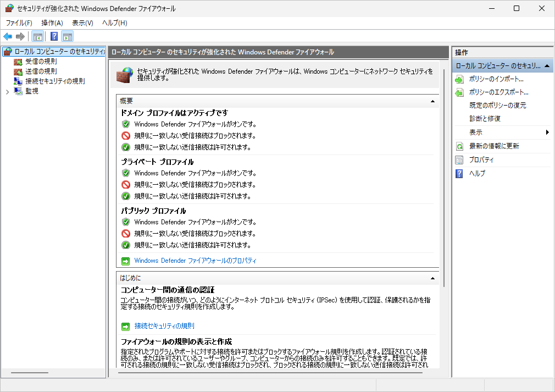The width and height of the screenshot is (555, 392).
Task: Click the Back arrow toolbar icon
Action: point(8,36)
